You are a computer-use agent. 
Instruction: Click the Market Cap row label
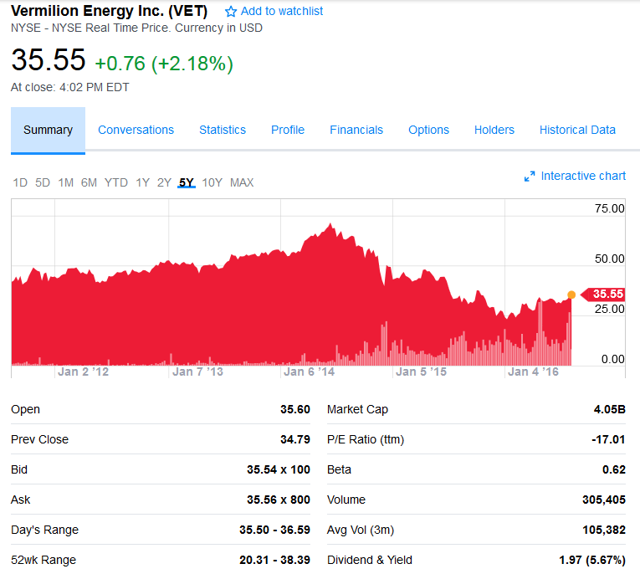coord(358,409)
